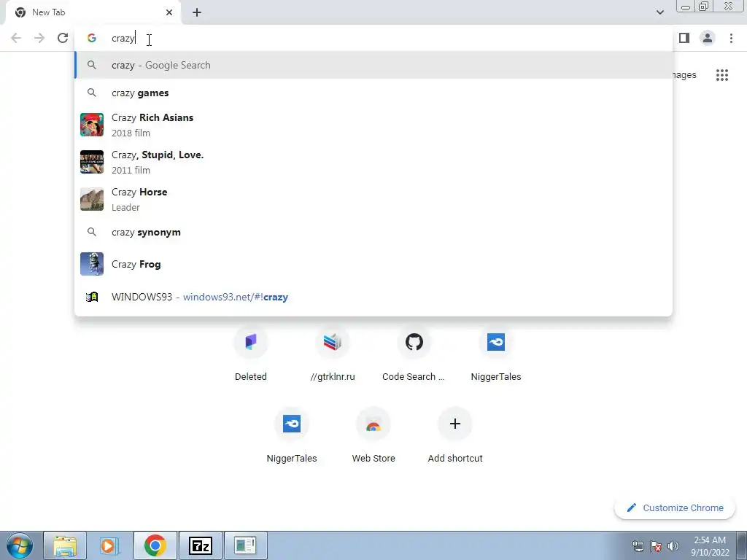This screenshot has width=747, height=560.
Task: Open Windows Explorer from the taskbar
Action: pyautogui.click(x=65, y=545)
